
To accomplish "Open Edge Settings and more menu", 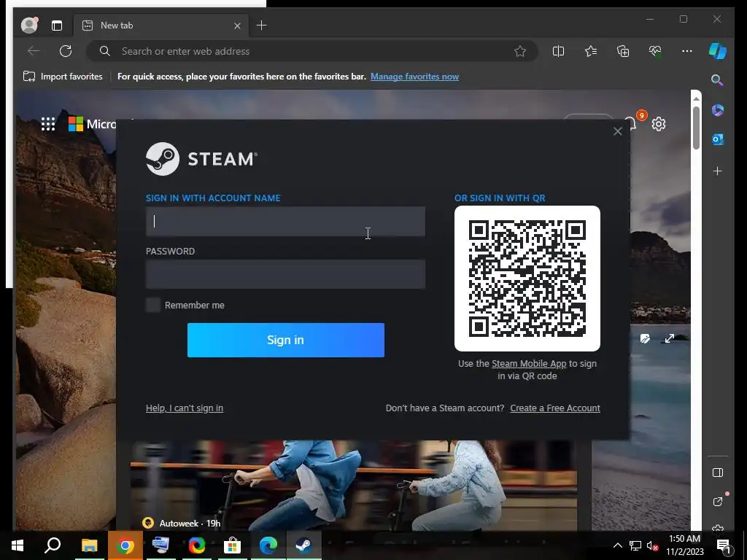I will (x=687, y=51).
